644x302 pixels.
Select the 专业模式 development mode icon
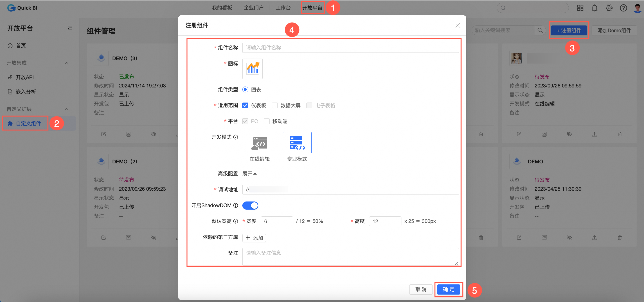click(297, 143)
